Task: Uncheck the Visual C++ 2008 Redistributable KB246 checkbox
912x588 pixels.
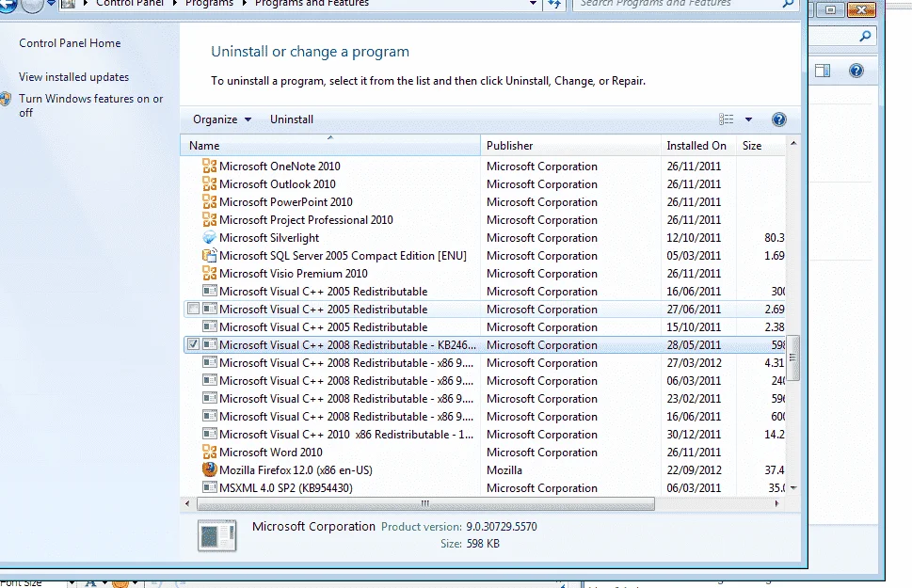Action: pos(193,344)
